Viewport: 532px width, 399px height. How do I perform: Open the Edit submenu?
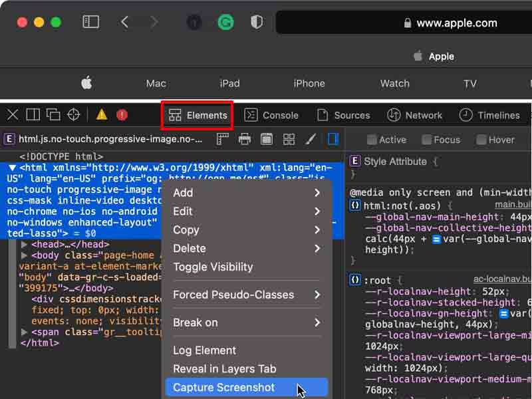coord(247,211)
